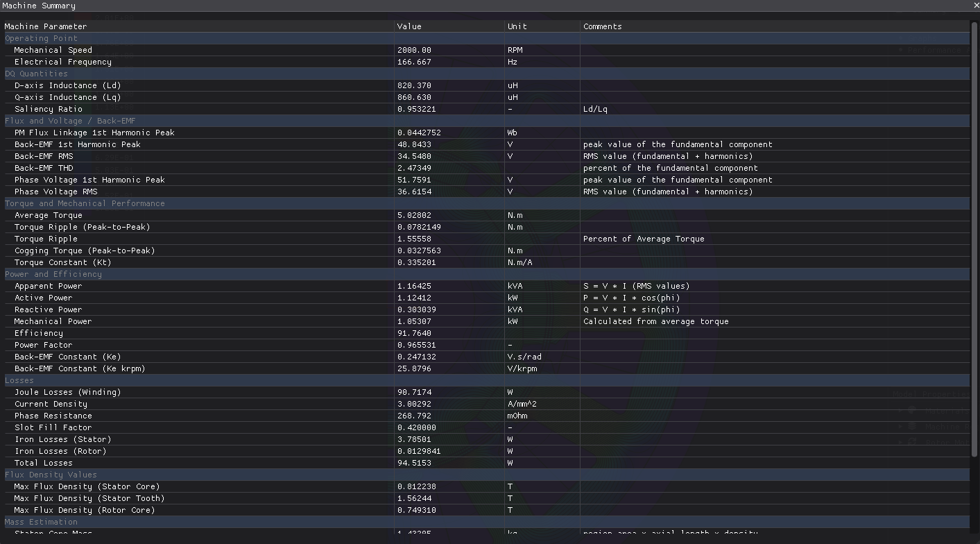This screenshot has width=980, height=544.
Task: Click the Max Flux Density (Stator Core) label
Action: pyautogui.click(x=87, y=486)
